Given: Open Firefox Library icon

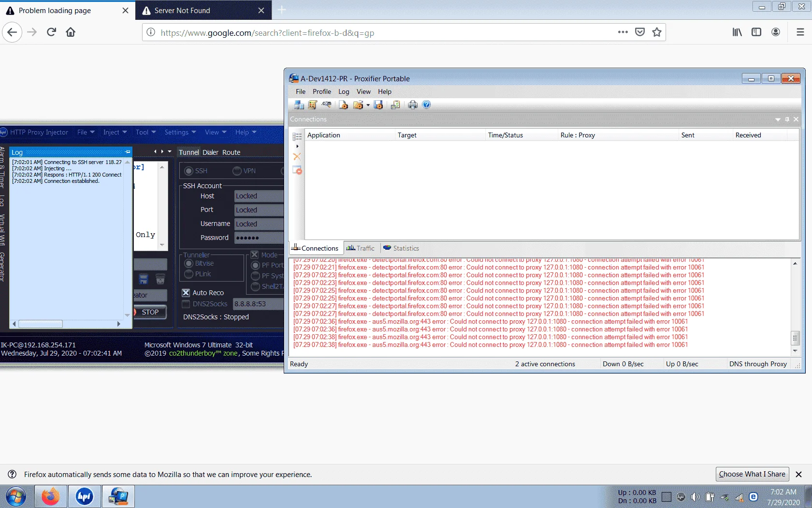Looking at the screenshot, I should click(x=737, y=32).
